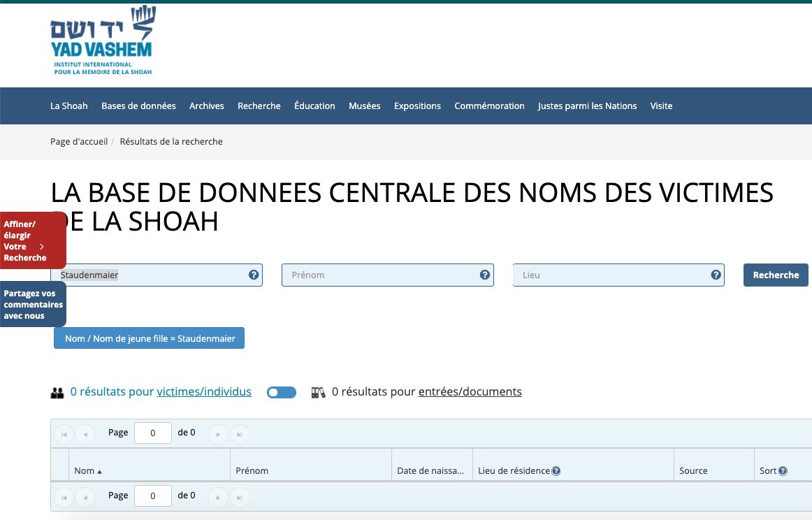The width and height of the screenshot is (812, 520).
Task: Open the entrées/documents results link
Action: point(470,391)
